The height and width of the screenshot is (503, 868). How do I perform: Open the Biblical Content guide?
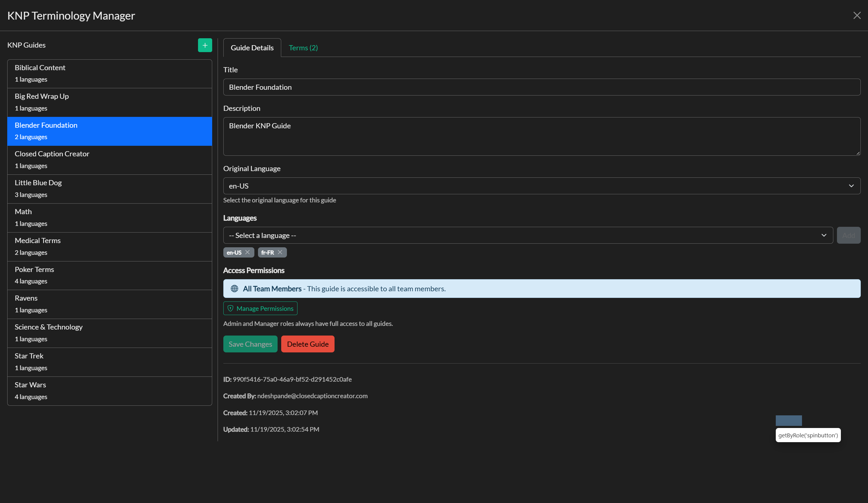click(x=109, y=74)
